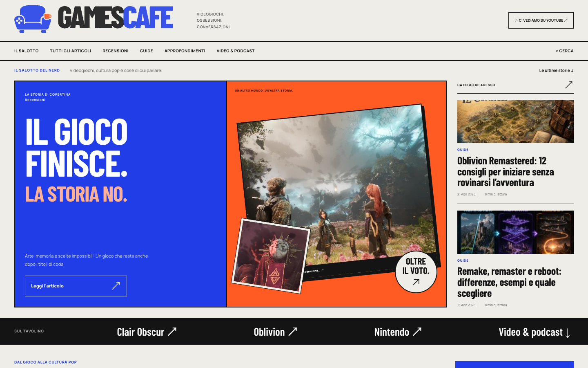Click the Guide tag above Oblivion article
Viewport: 588px width, 368px height.
click(463, 150)
